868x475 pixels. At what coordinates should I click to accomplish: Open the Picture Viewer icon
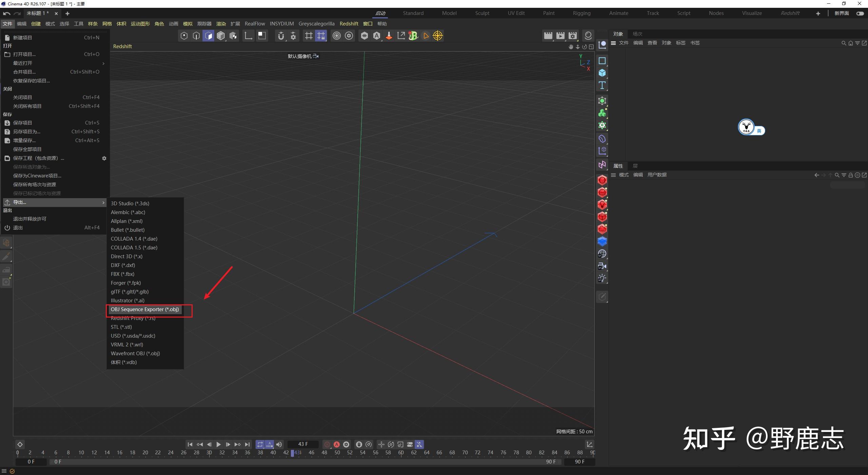pos(560,36)
